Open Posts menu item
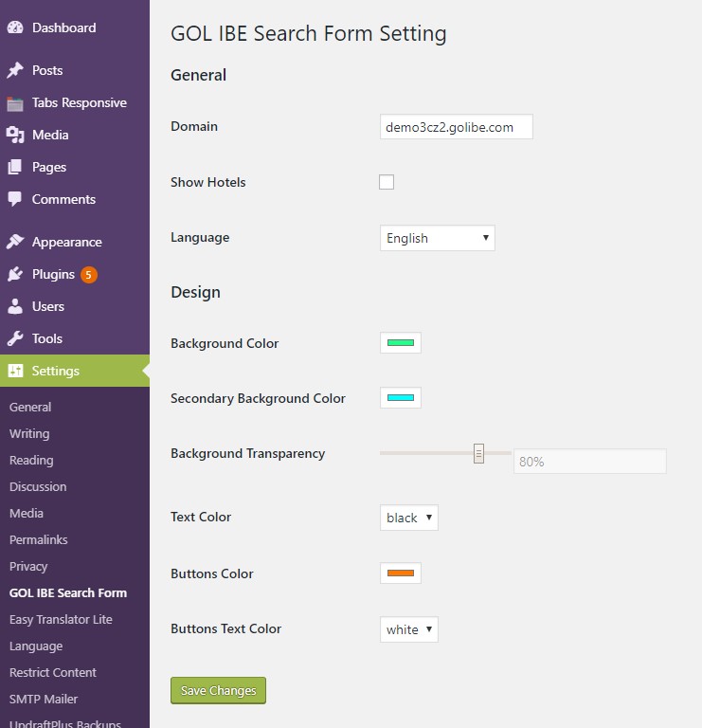The height and width of the screenshot is (728, 702). tap(75, 70)
